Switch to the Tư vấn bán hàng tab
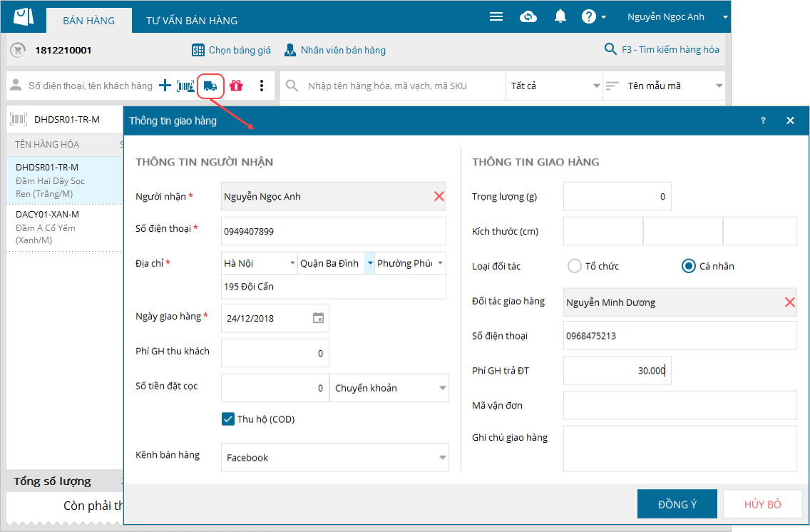The width and height of the screenshot is (810, 532). [192, 21]
